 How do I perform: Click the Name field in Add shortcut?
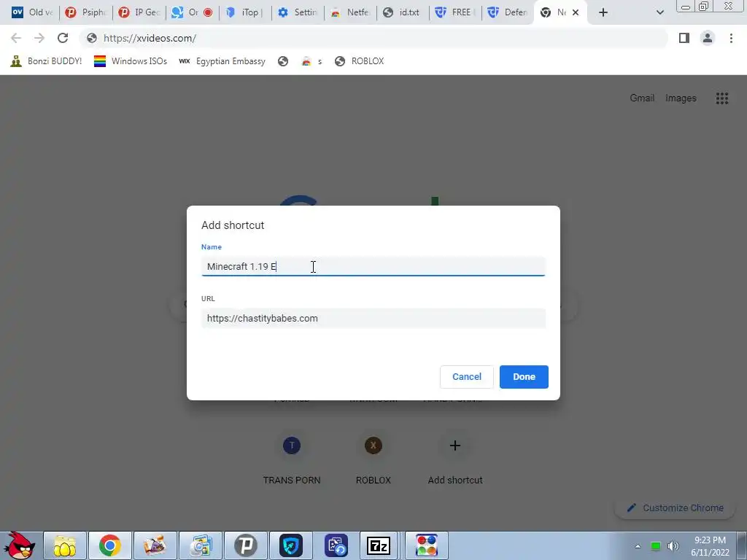coord(373,266)
